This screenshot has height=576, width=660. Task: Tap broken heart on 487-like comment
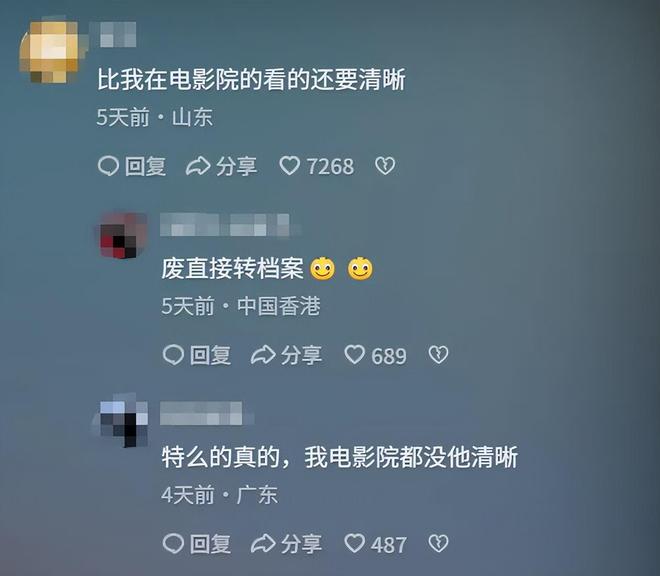[x=438, y=543]
